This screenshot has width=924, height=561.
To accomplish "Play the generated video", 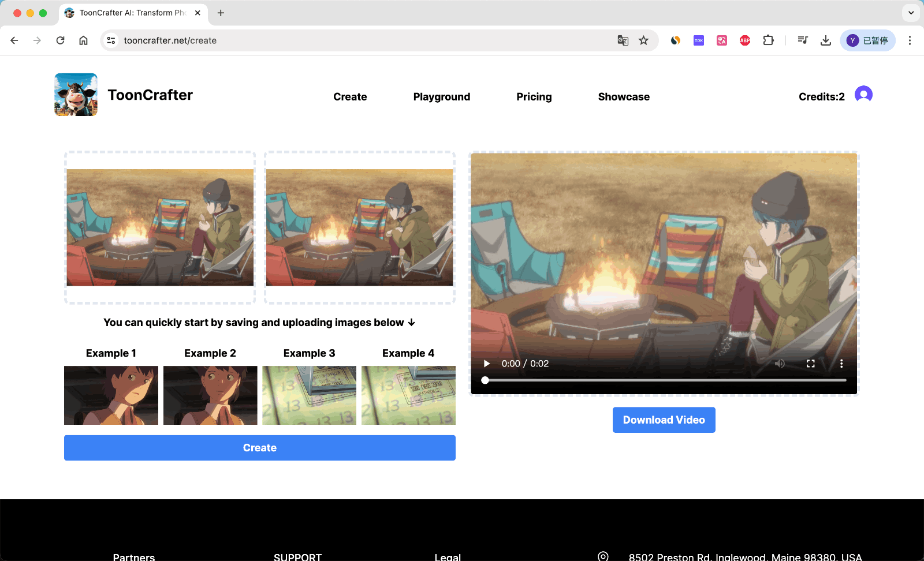I will point(486,364).
